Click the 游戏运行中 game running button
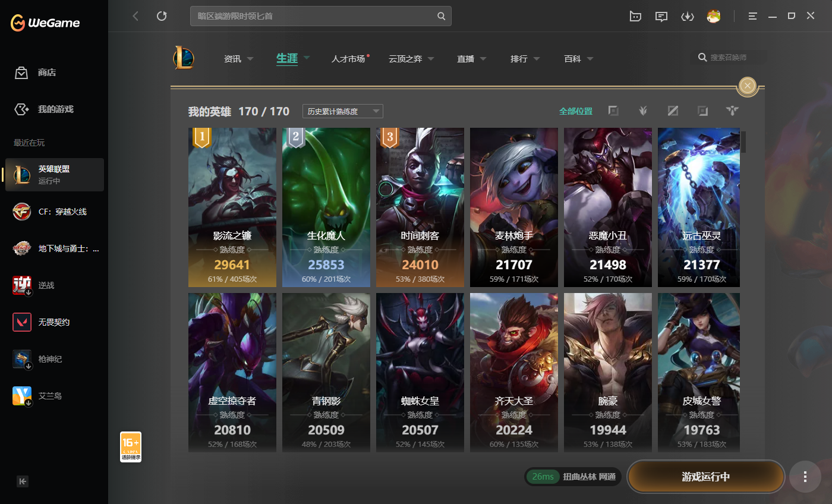 click(706, 477)
